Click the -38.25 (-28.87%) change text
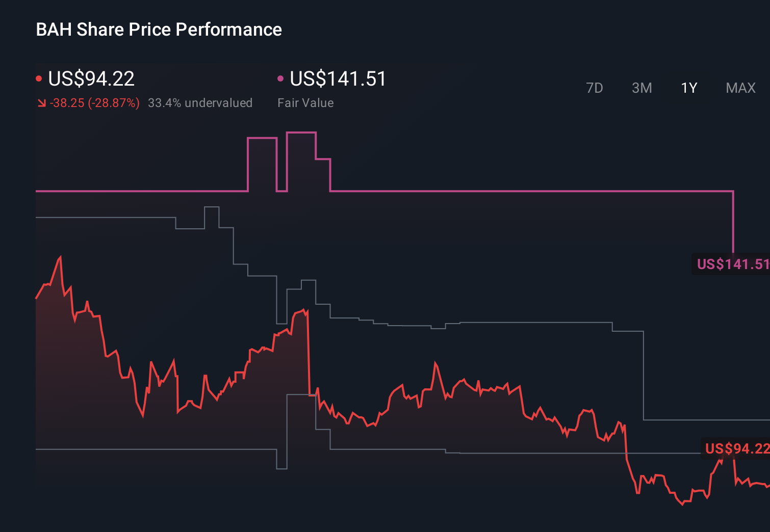 pos(95,103)
